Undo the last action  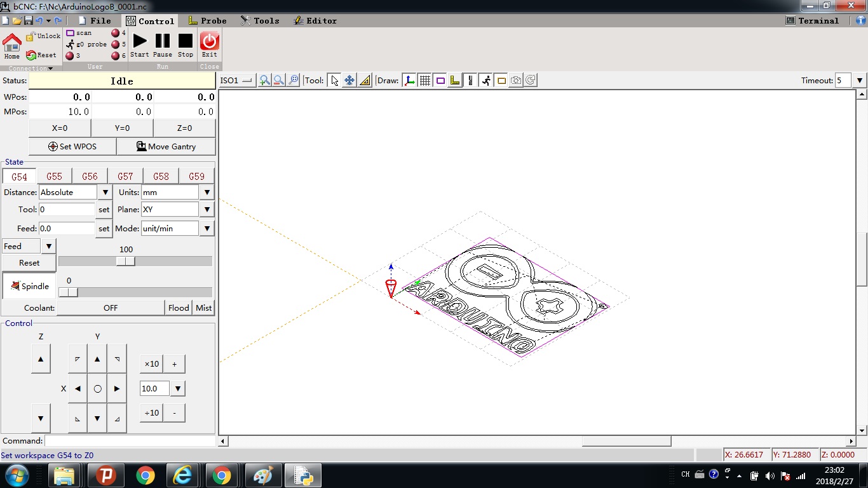click(x=39, y=21)
